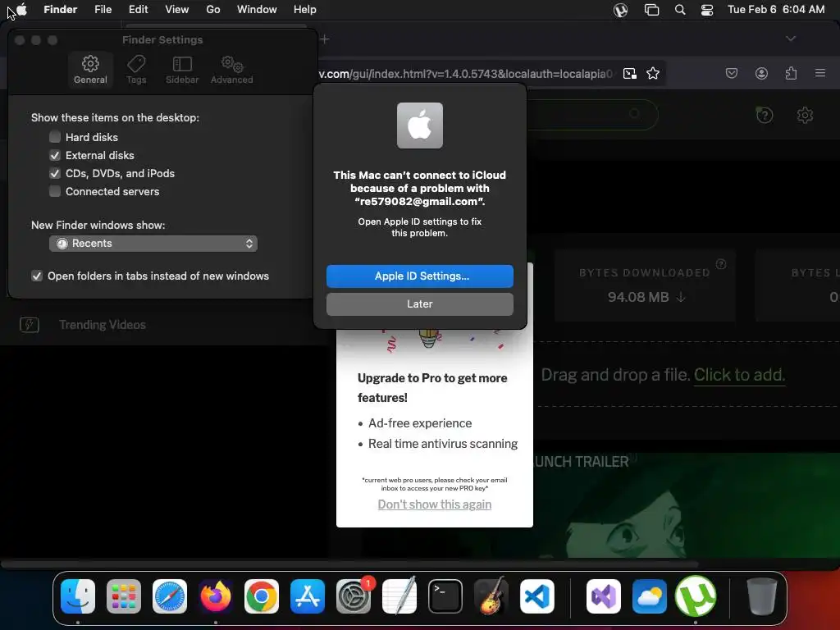Open TextEdit from the Dock
840x630 pixels.
[399, 596]
